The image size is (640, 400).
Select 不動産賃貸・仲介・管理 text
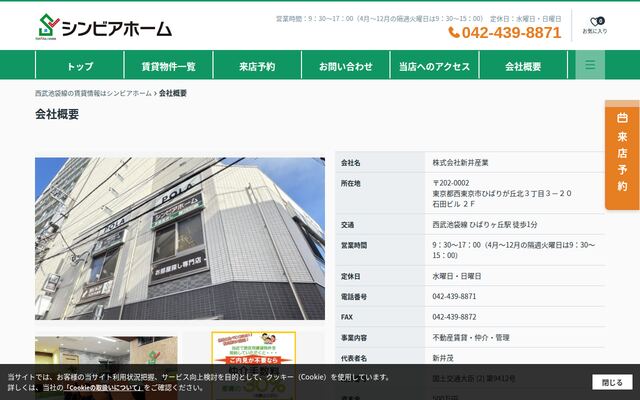[471, 338]
